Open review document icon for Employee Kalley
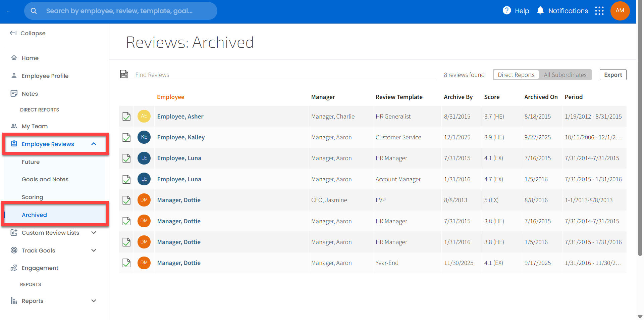Screen dimensions: 644x320 click(x=126, y=137)
